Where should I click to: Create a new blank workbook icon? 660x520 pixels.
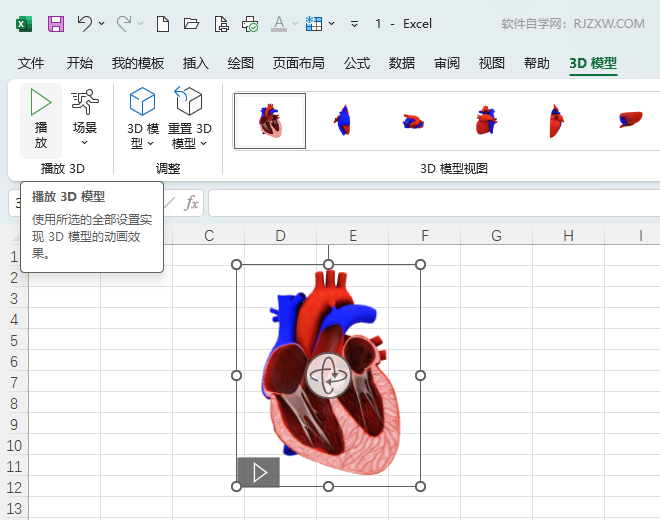tap(163, 24)
